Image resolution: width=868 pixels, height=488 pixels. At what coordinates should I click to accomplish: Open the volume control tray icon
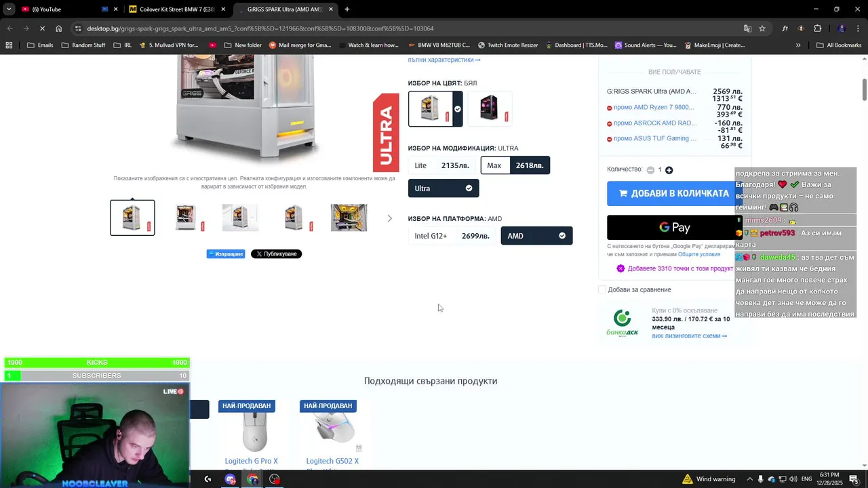pos(793,479)
